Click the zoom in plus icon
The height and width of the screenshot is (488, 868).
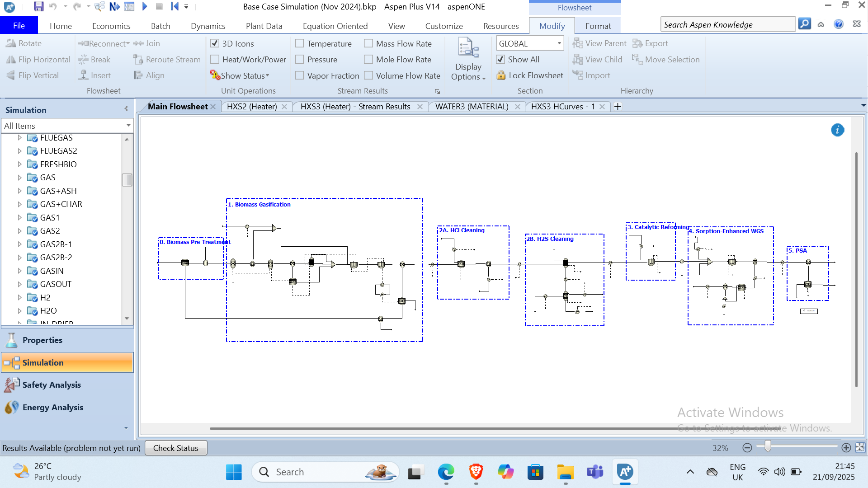click(846, 448)
